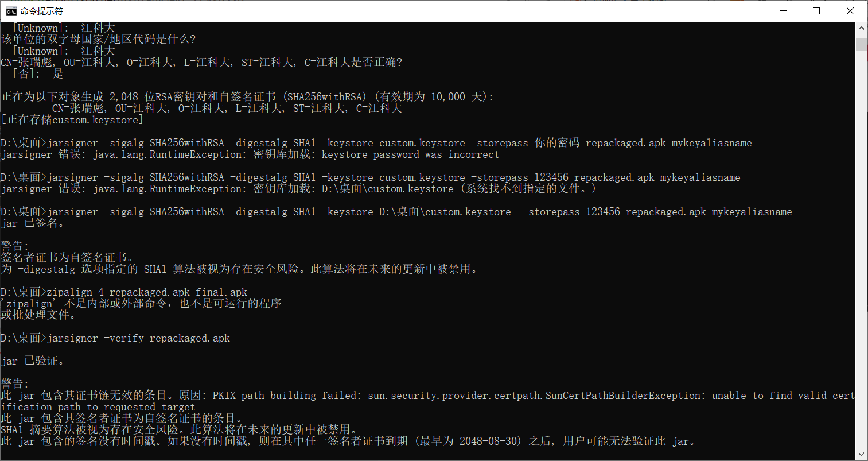
Task: Close the 命令提示符 window
Action: pos(850,11)
